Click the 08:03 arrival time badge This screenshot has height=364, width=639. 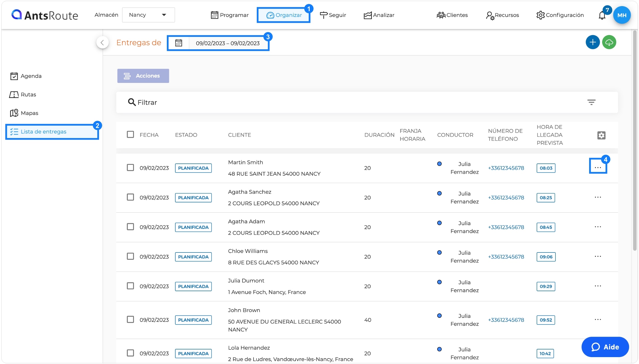tap(546, 168)
